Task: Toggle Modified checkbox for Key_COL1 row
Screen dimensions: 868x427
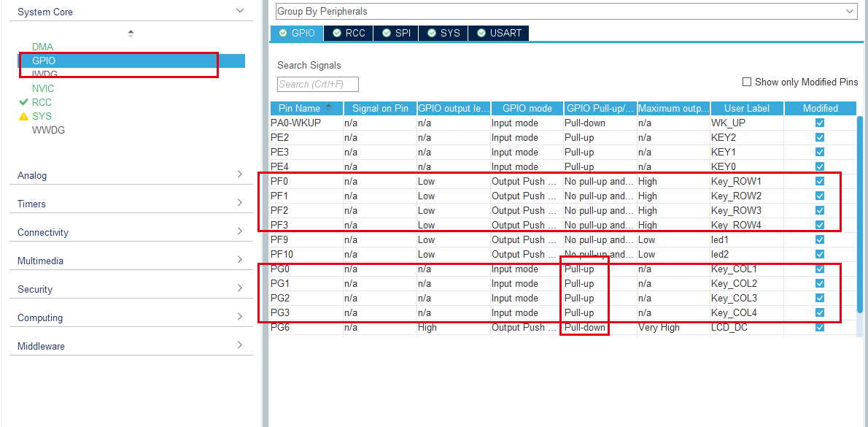Action: 820,269
